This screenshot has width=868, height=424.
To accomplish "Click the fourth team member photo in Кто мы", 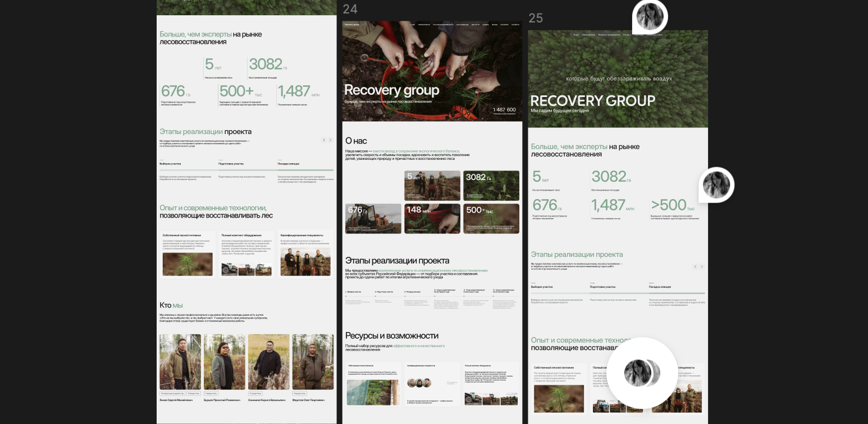I will (313, 362).
